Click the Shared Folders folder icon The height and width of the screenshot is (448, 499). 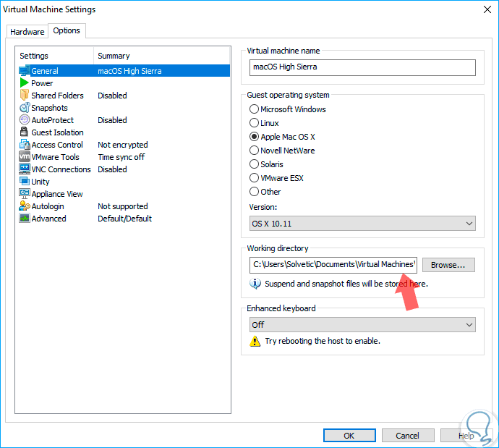[25, 95]
